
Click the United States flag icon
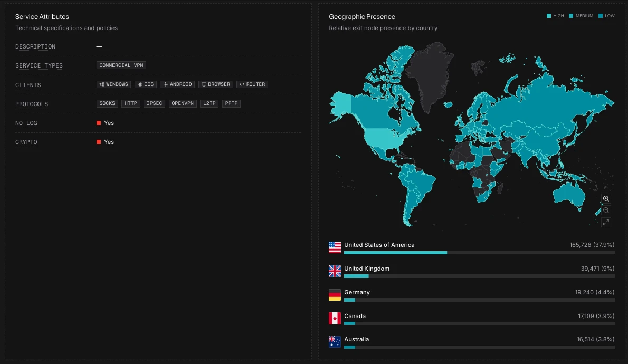(x=335, y=247)
